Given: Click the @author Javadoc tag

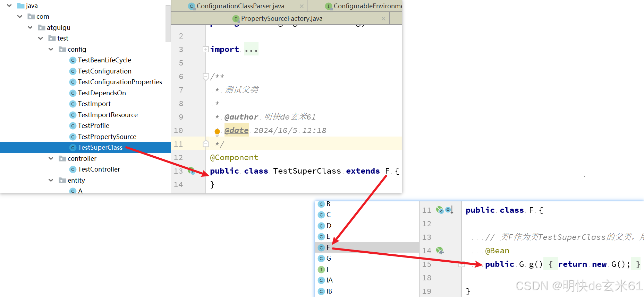Looking at the screenshot, I should (x=241, y=117).
